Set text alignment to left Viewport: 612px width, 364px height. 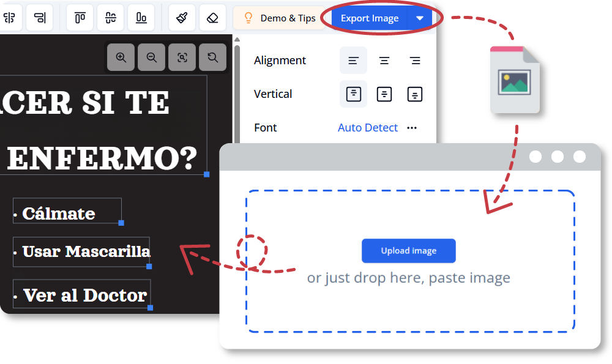[354, 61]
